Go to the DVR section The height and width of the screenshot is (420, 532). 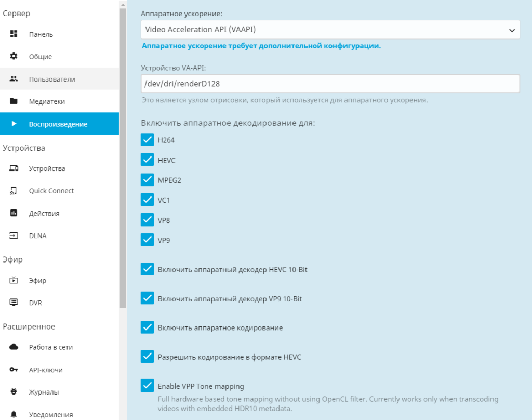(35, 303)
